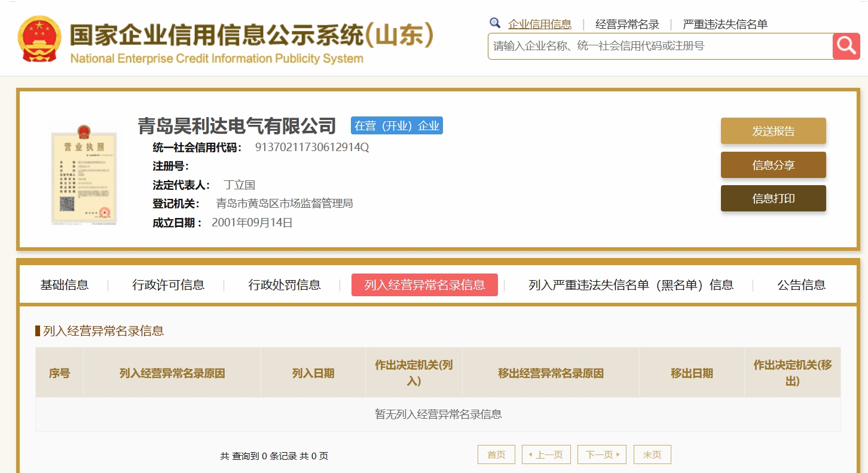Viewport: 868px width, 473px height.
Task: Click the 发送报告 button
Action: tap(774, 131)
